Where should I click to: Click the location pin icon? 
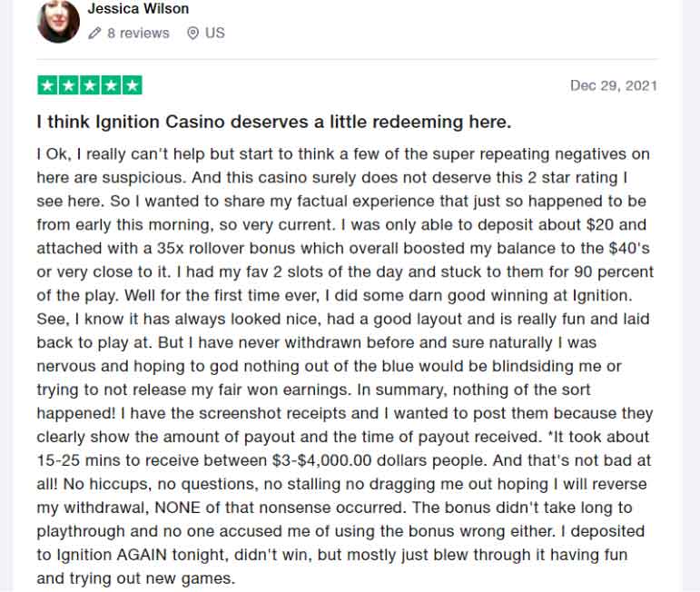[x=192, y=33]
